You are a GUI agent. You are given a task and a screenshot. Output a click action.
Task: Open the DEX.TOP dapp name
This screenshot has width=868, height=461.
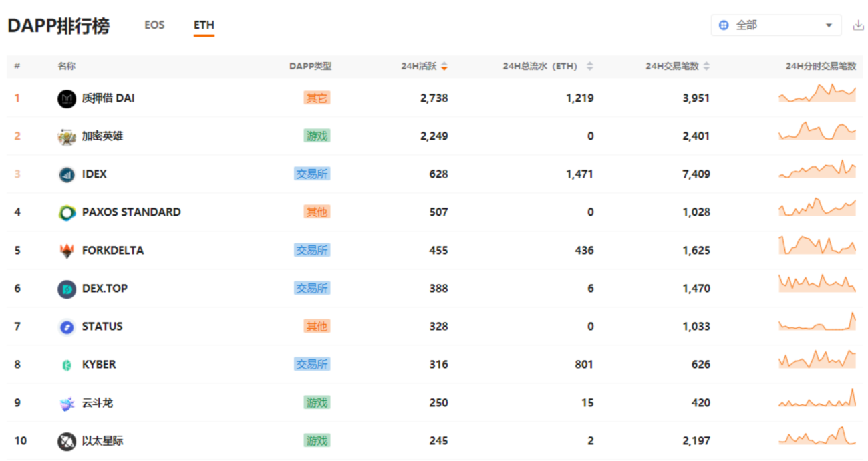(105, 289)
